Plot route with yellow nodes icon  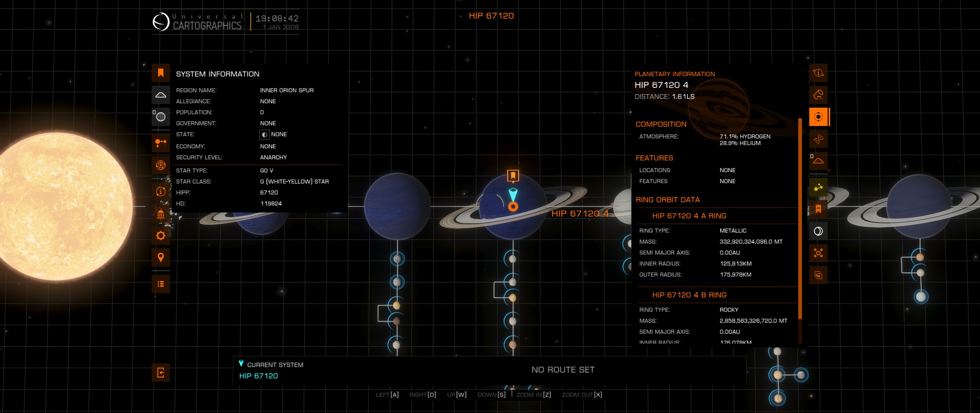click(x=818, y=187)
